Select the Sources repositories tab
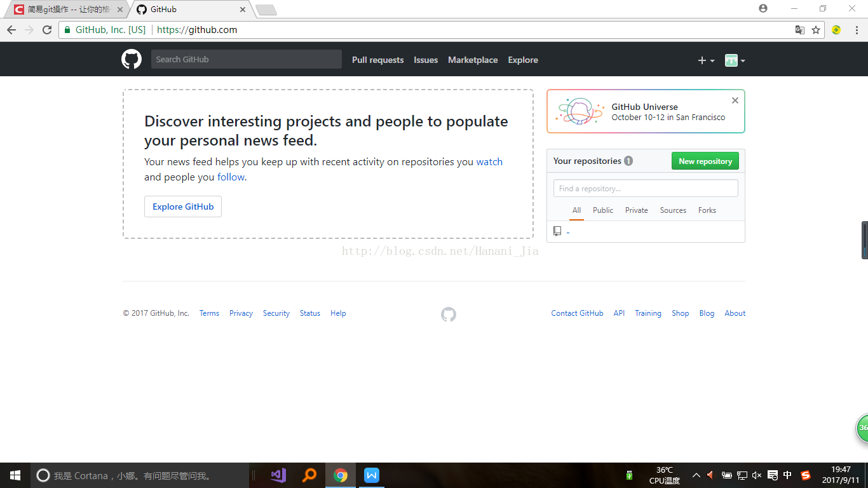Viewport: 868px width, 488px height. coord(673,210)
